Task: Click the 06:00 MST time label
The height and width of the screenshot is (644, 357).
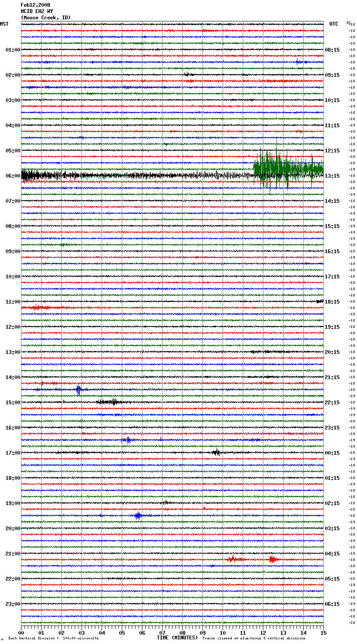Action: coord(13,176)
